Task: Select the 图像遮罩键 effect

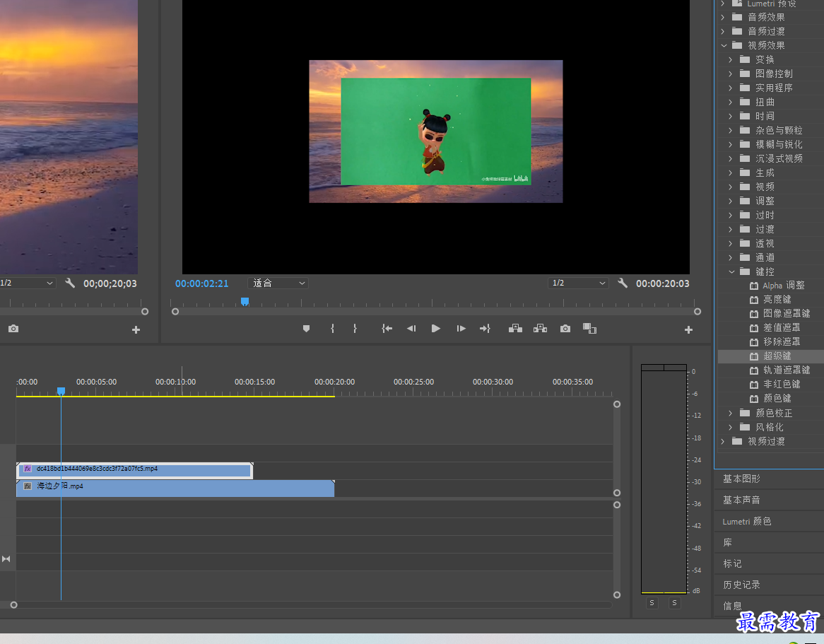Action: (786, 313)
